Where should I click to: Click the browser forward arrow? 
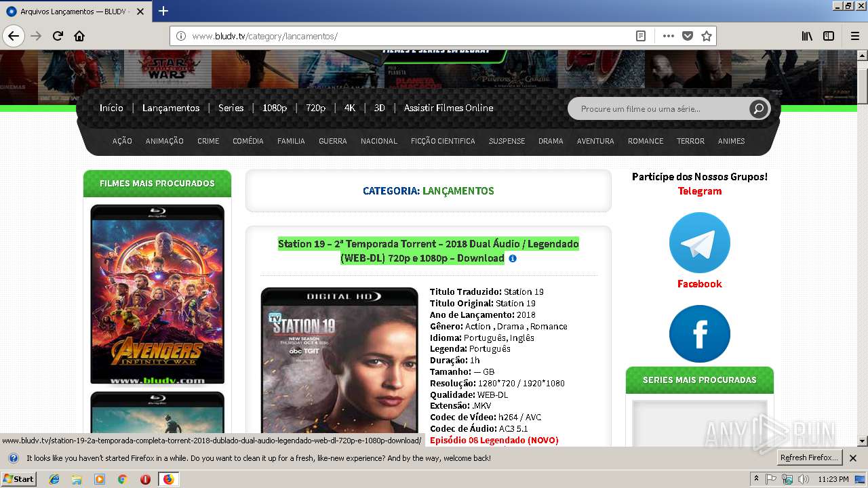[x=36, y=36]
